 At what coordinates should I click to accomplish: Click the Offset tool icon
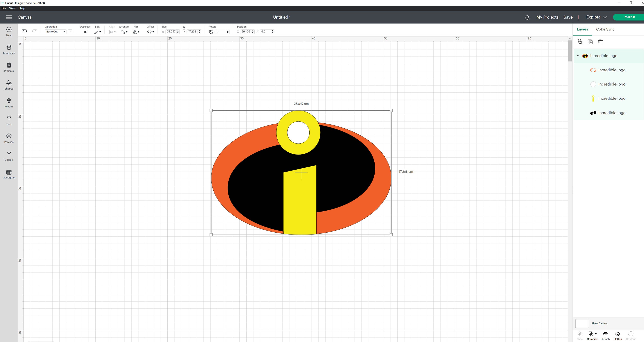click(149, 32)
